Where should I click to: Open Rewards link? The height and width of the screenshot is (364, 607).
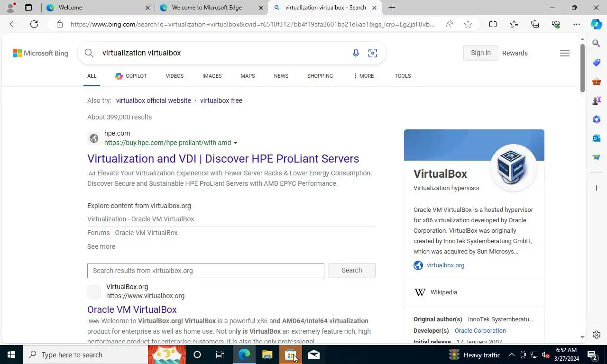click(515, 53)
